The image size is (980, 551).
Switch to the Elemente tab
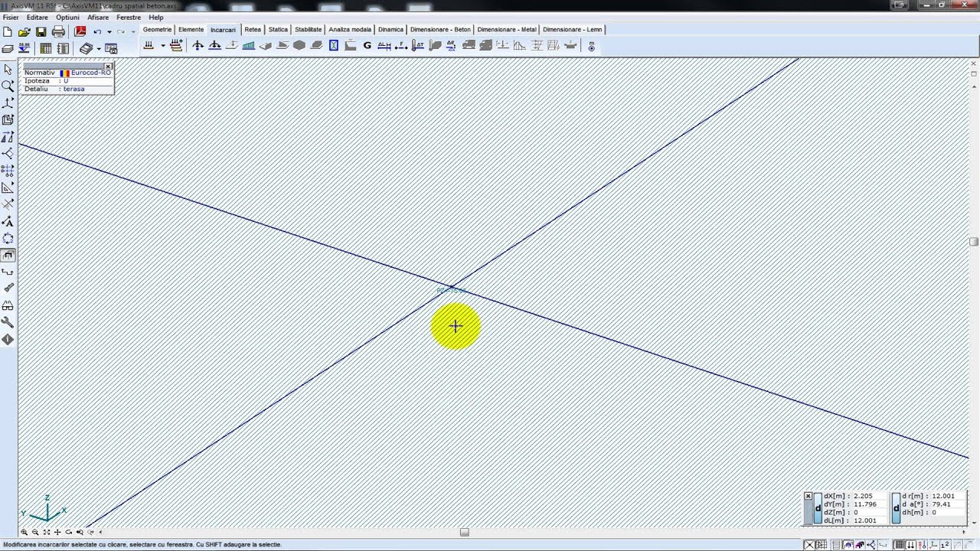191,29
